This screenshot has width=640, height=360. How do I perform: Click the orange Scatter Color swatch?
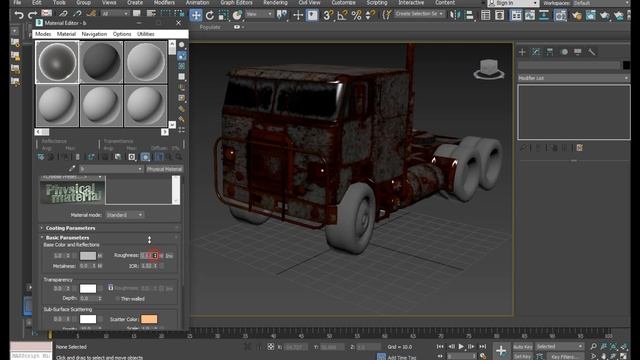coord(149,319)
